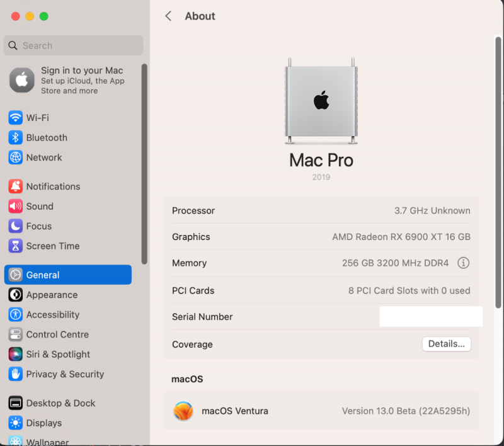This screenshot has width=504, height=446.
Task: Open the Notifications bell icon
Action: (x=16, y=186)
